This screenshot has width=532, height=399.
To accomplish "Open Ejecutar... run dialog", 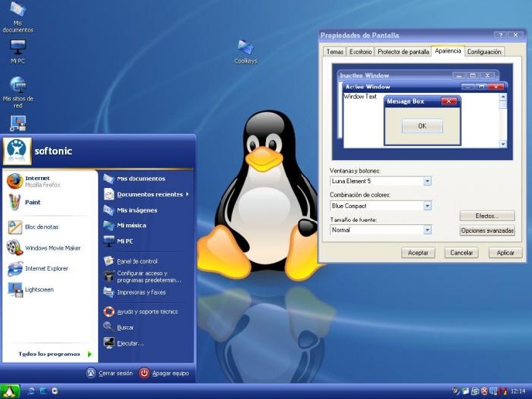I will point(124,343).
